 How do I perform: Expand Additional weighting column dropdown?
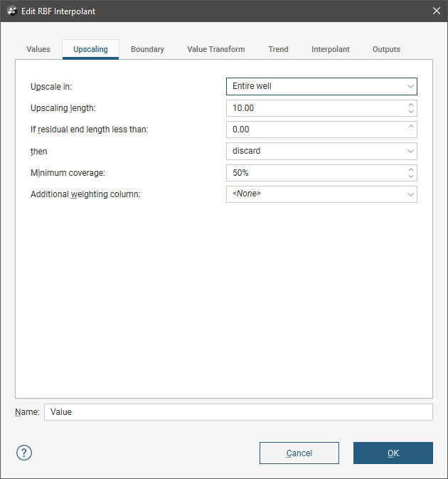321,194
